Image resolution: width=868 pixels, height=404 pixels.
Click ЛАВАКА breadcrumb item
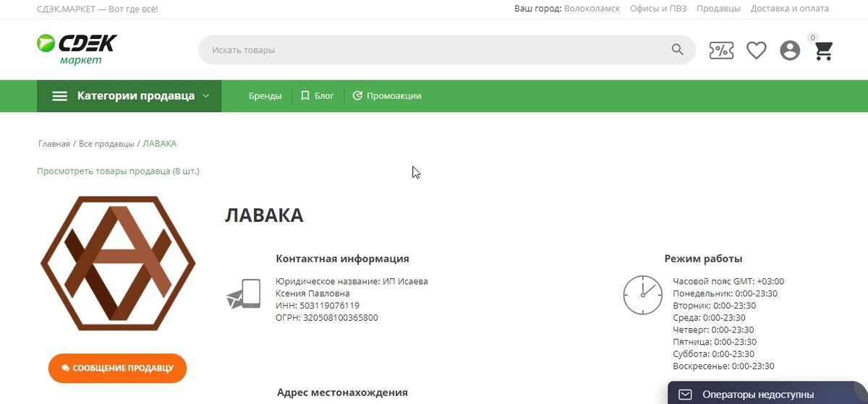pyautogui.click(x=160, y=144)
